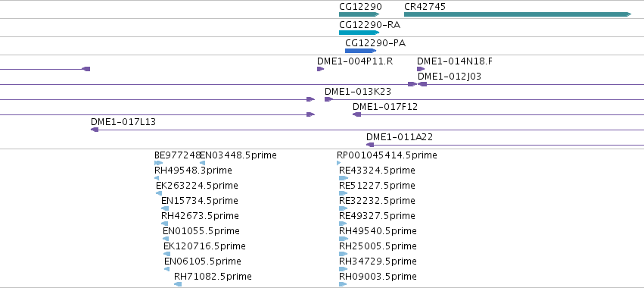Select the RH25005.5prime EST label
This screenshot has width=644, height=288.
378,246
